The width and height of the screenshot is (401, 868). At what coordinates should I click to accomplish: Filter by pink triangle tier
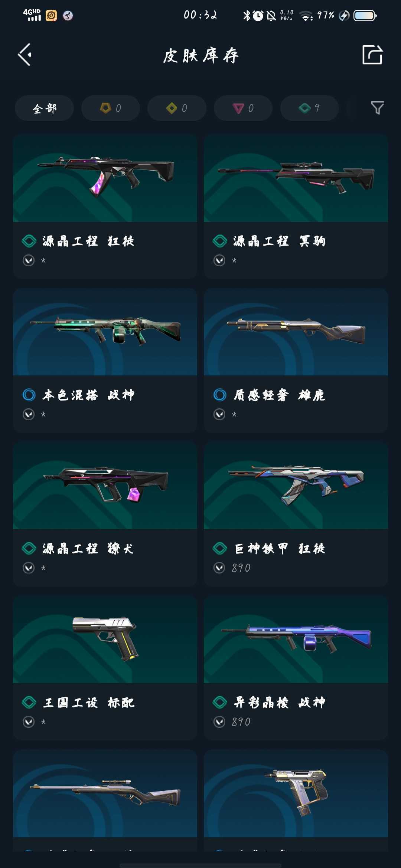click(x=243, y=108)
